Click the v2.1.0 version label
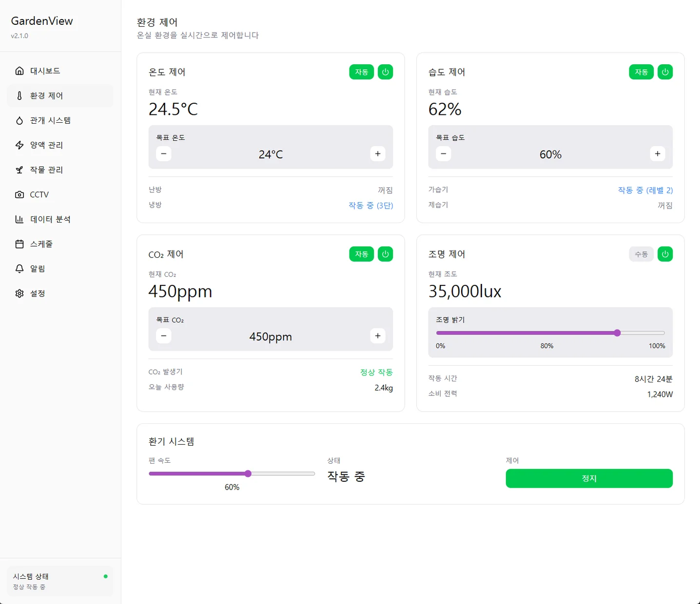This screenshot has height=604, width=700. (19, 36)
